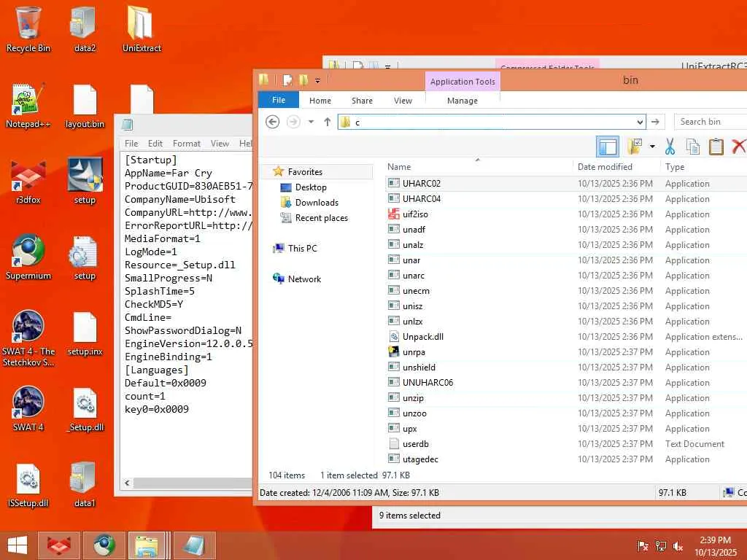Toggle navigation pane button in Explorer toolbar

[608, 146]
